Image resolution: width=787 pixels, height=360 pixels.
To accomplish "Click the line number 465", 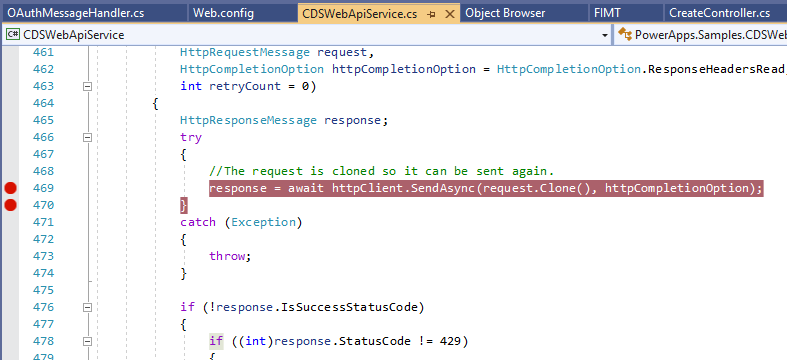I will (43, 120).
